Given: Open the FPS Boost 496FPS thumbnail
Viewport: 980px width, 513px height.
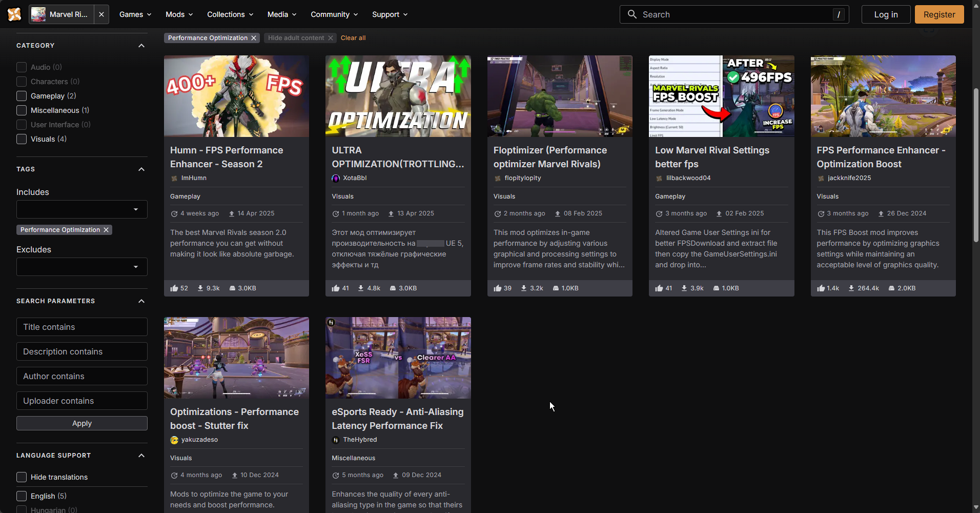Looking at the screenshot, I should point(721,96).
